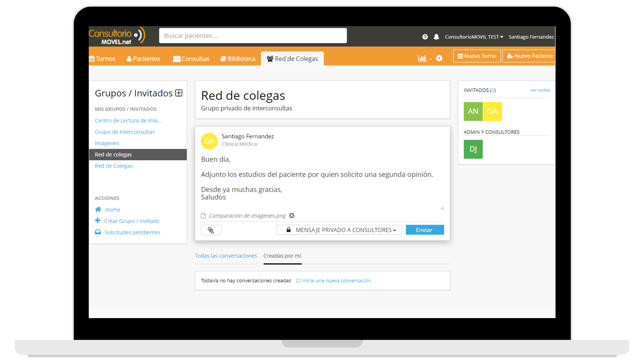The image size is (644, 362).
Task: Click the Enviar button
Action: point(425,230)
